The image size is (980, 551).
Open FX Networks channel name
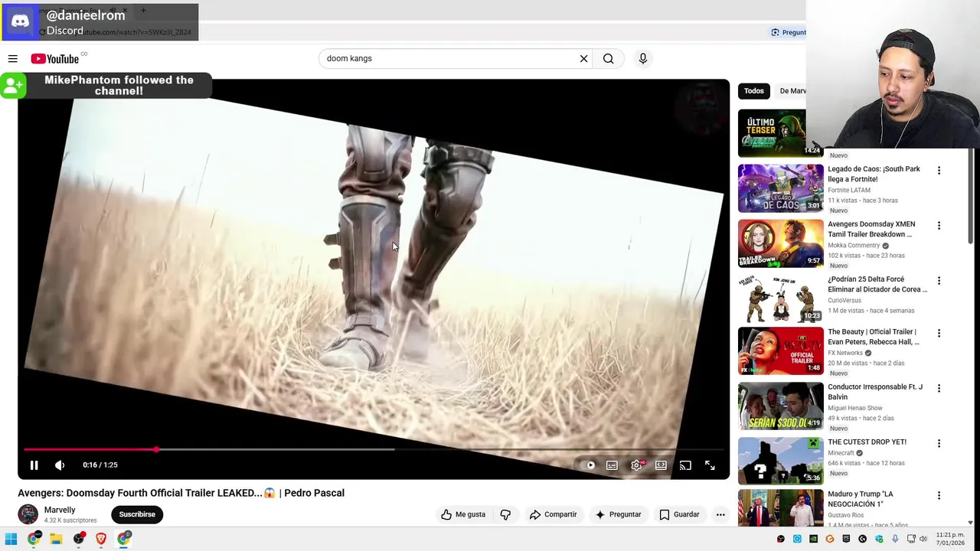pos(845,353)
